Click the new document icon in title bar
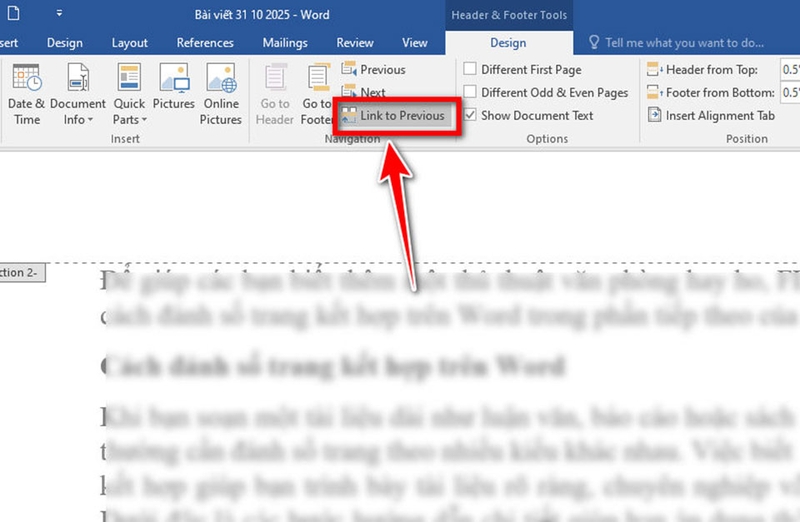Viewport: 800px width, 522px height. [13, 13]
